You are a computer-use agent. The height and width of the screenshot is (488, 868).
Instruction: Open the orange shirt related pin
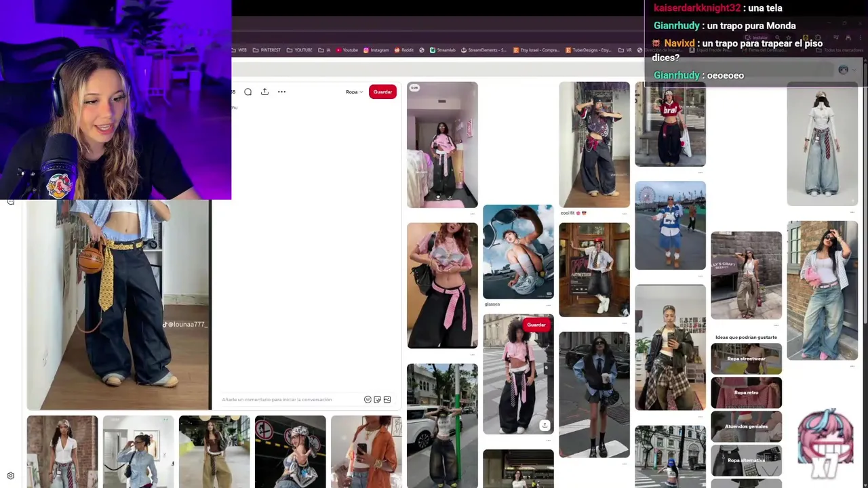pyautogui.click(x=366, y=452)
